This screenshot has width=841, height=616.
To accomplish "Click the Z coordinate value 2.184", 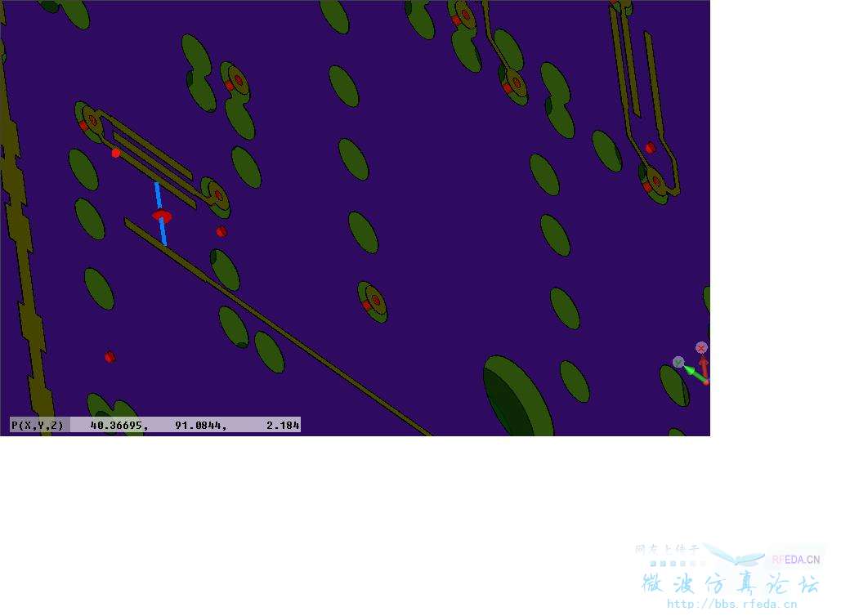I will point(283,425).
